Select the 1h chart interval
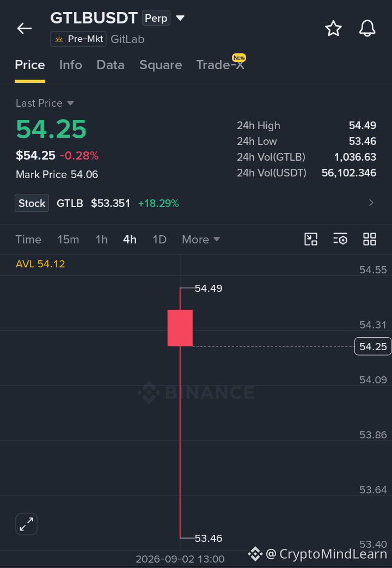 coord(101,240)
